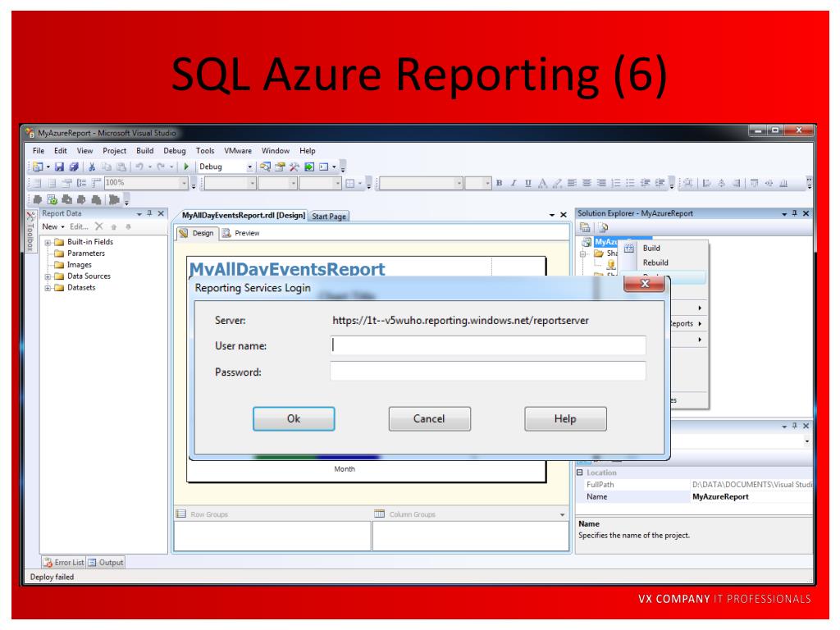Click Ok in Reporting Services Login
Screen dimensions: 840x630
click(x=294, y=419)
